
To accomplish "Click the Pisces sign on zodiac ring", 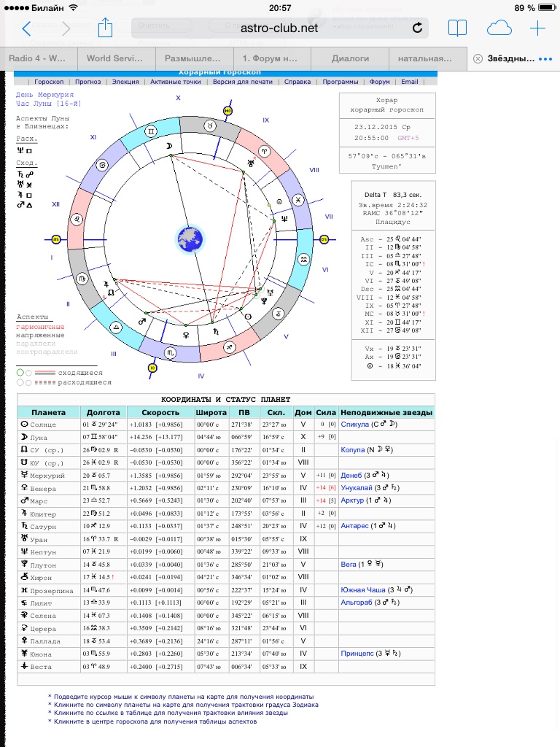I will (297, 200).
